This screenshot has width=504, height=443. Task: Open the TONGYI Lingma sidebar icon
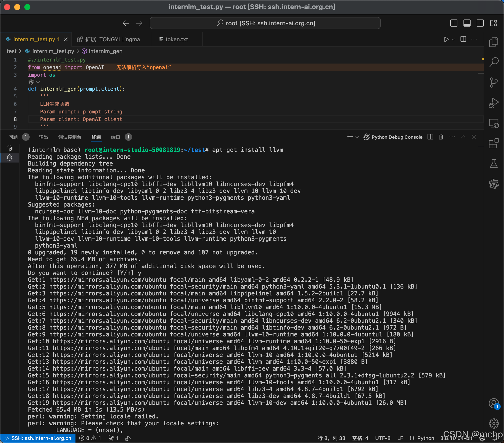(x=493, y=184)
